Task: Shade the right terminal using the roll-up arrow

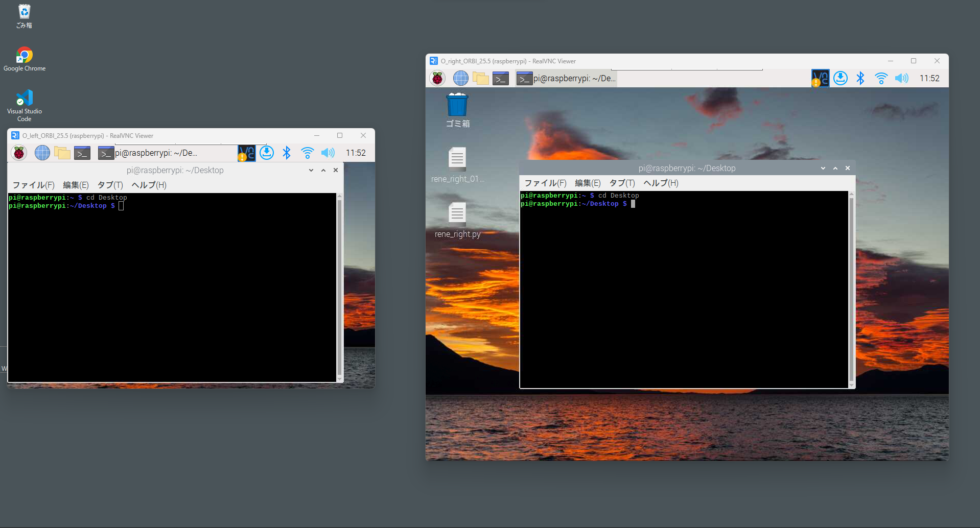Action: [x=835, y=168]
